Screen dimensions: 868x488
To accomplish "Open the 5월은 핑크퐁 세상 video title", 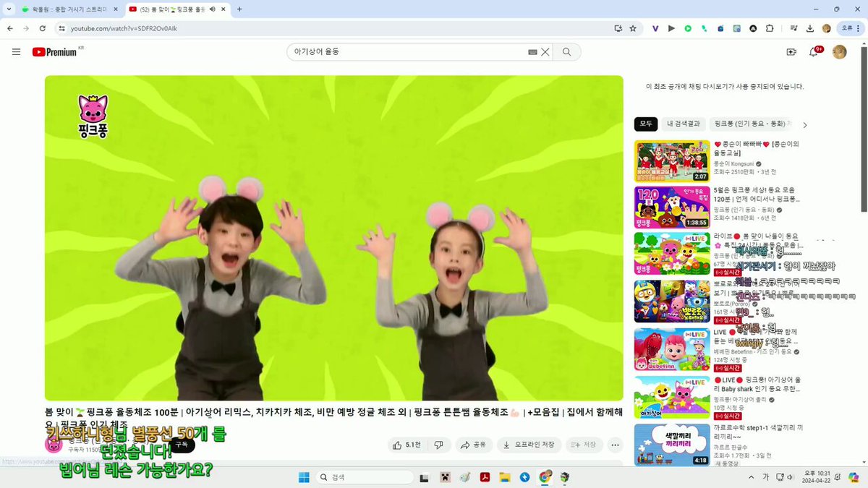I will [x=757, y=194].
